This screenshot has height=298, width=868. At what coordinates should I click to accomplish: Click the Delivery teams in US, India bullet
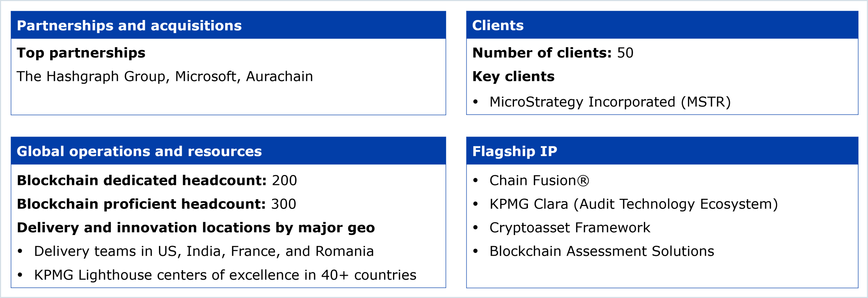[204, 251]
